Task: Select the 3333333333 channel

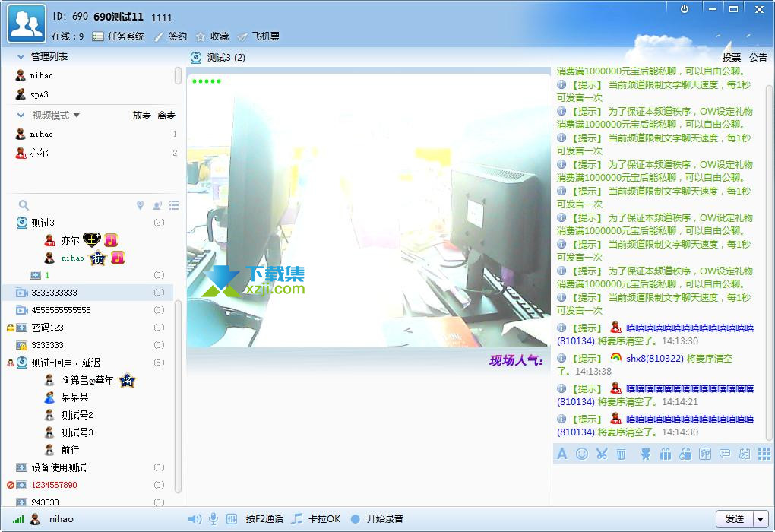Action: [88, 292]
